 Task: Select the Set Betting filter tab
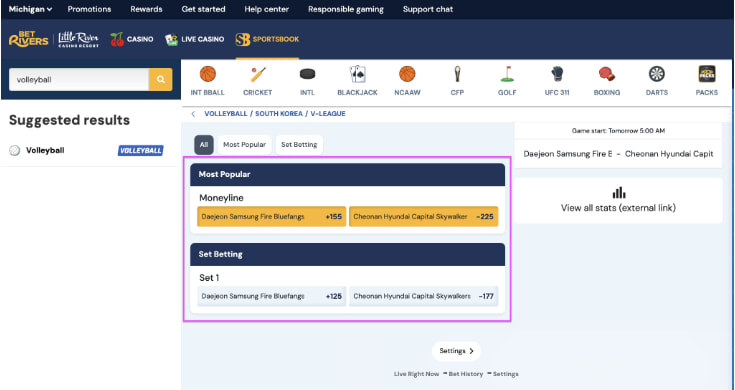click(299, 145)
